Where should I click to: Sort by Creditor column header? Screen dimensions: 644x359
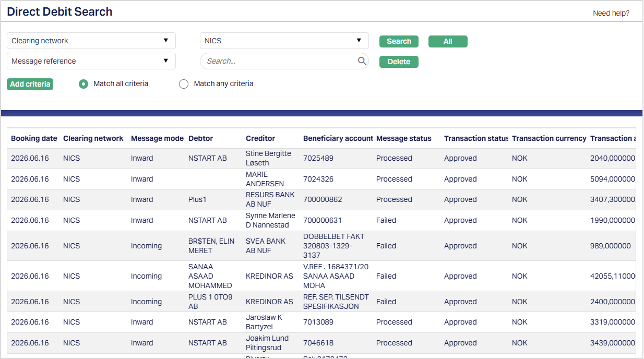(260, 138)
